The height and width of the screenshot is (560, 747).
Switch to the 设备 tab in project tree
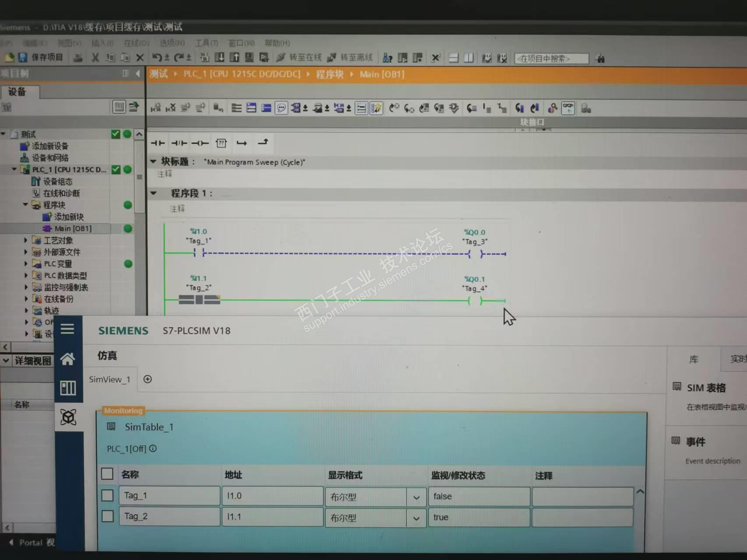click(x=18, y=92)
